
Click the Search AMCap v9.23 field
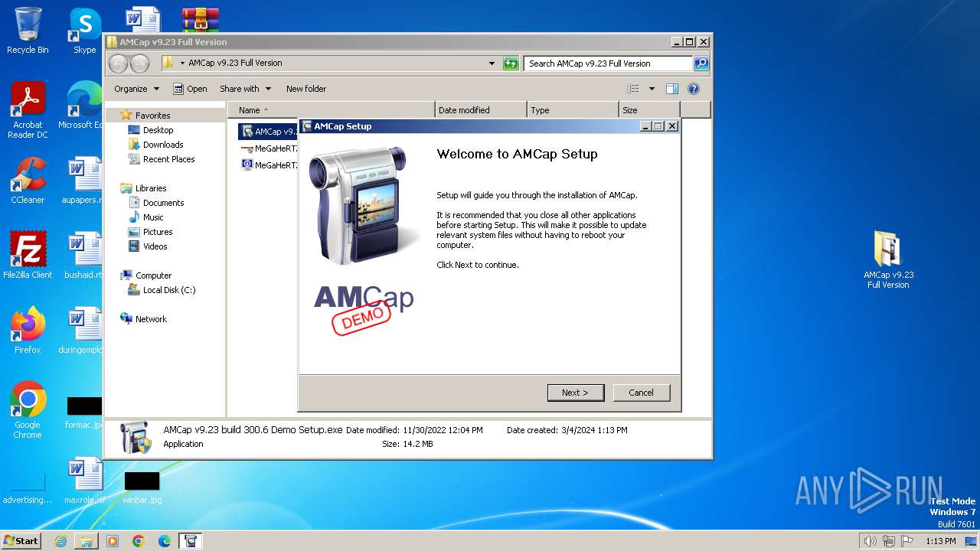click(x=608, y=64)
